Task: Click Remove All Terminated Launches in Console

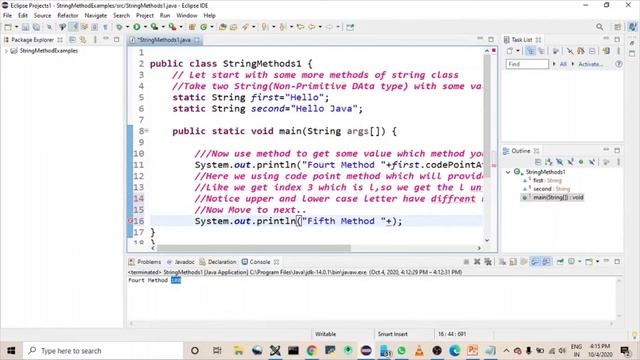Action: click(488, 262)
